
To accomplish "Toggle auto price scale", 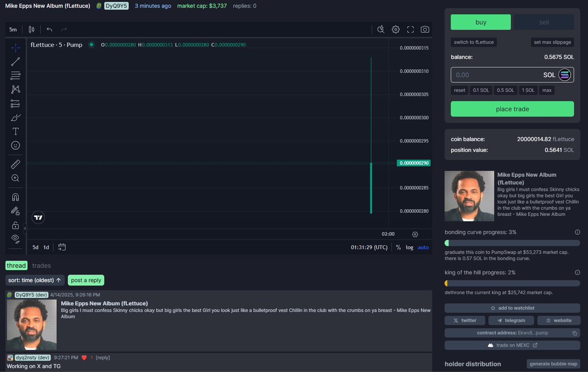I will [x=423, y=248].
